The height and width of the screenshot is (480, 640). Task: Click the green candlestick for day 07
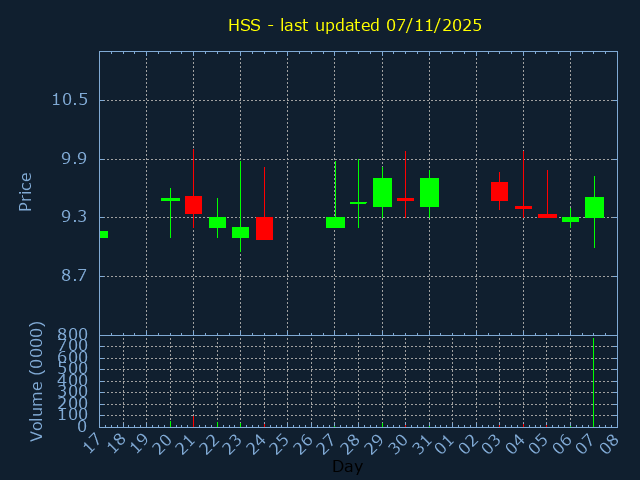click(x=594, y=207)
